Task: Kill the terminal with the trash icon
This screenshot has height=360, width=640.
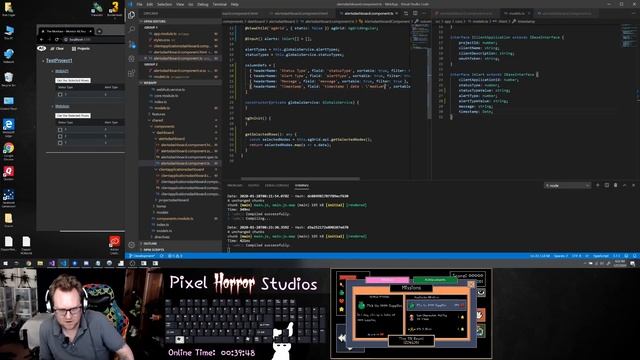Action: point(616,185)
